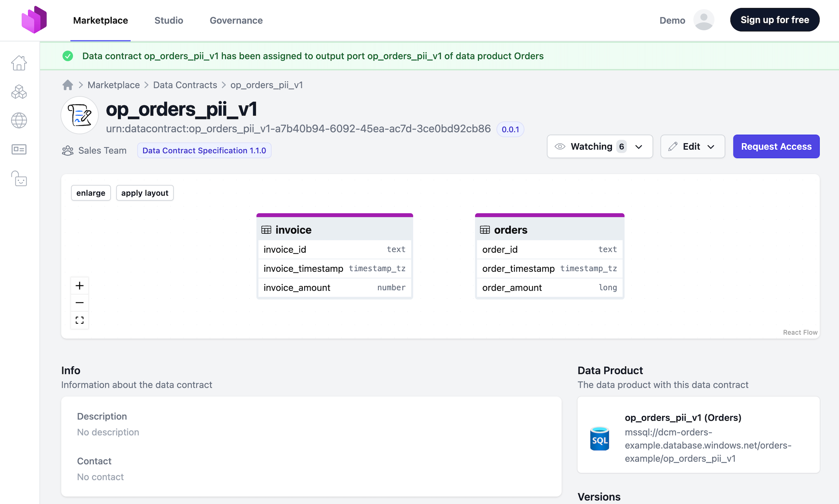The image size is (839, 504).
Task: Click the globe icon in sidebar
Action: coord(19,120)
